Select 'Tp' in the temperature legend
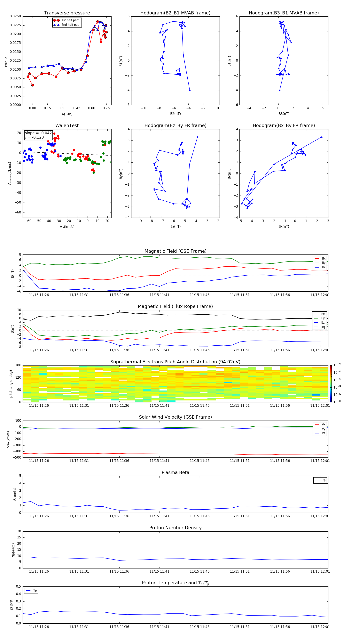Screen dimensions: 351x644 31,591
